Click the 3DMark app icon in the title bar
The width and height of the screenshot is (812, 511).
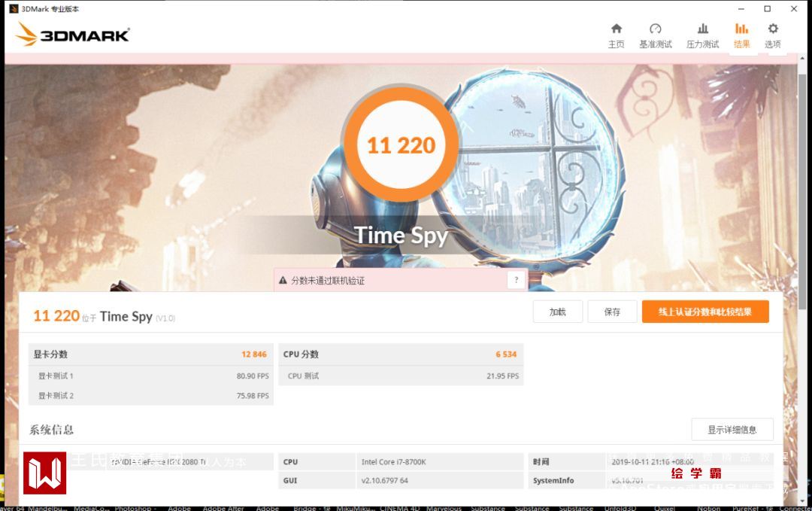point(14,9)
